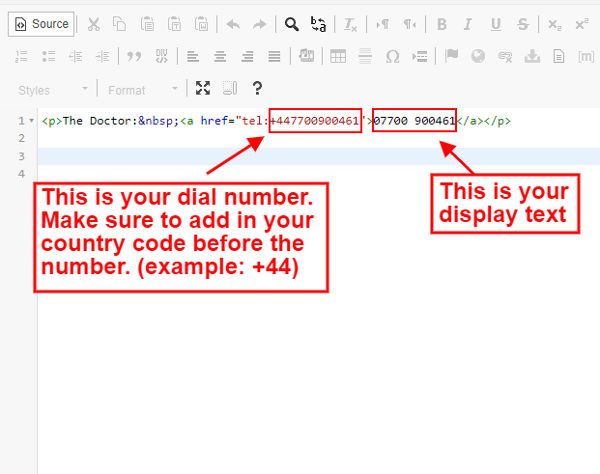The height and width of the screenshot is (474, 600).
Task: Justify text alignment
Action: pyautogui.click(x=274, y=57)
